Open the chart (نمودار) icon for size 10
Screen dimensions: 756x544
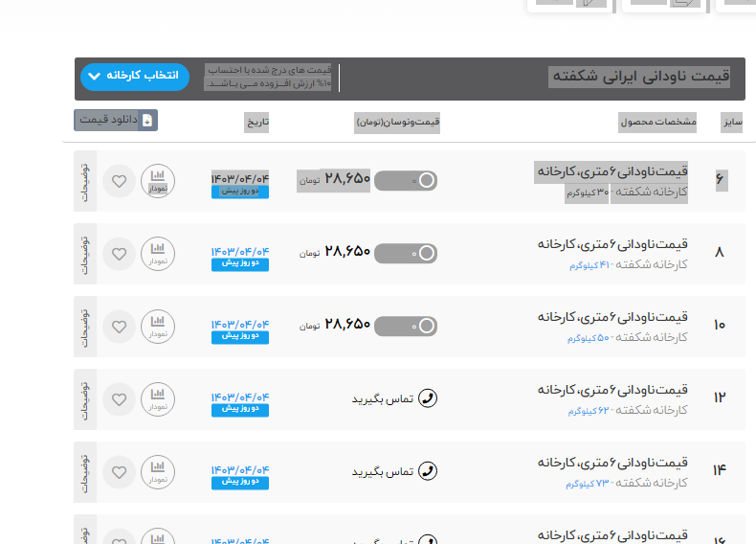click(158, 327)
